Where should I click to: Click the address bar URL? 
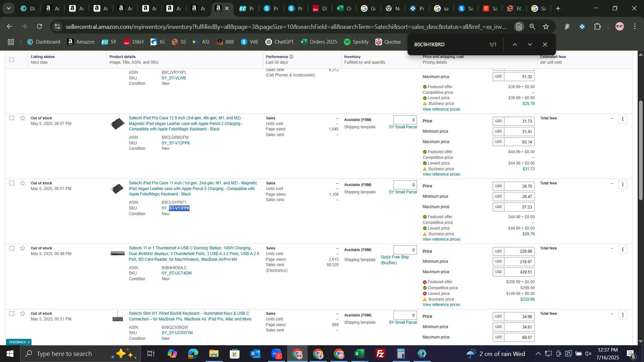286,26
